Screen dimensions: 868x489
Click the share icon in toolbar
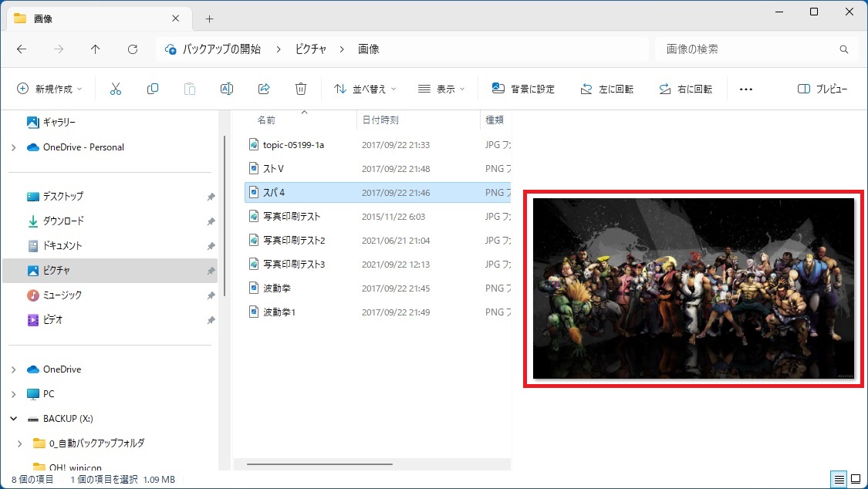(x=264, y=89)
